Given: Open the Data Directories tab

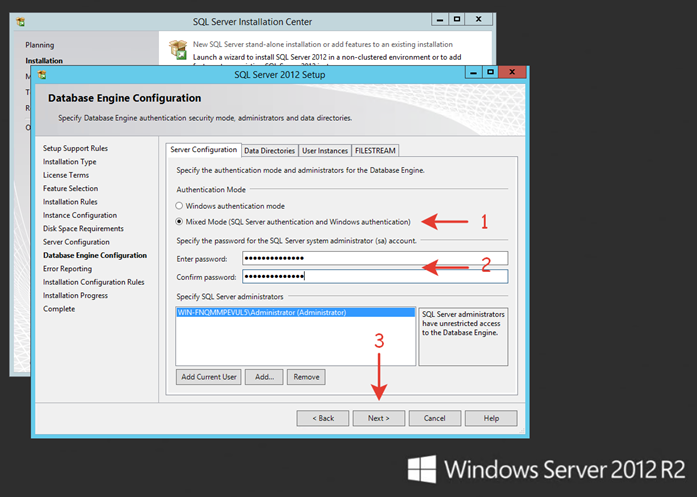Looking at the screenshot, I should point(269,151).
